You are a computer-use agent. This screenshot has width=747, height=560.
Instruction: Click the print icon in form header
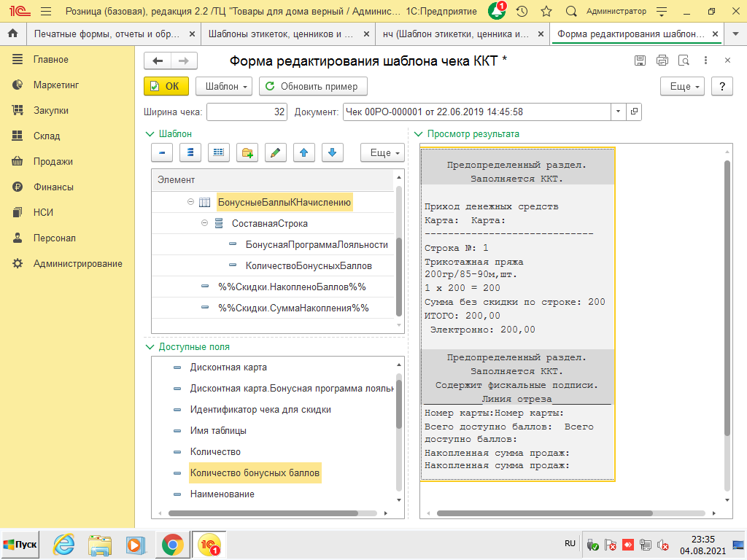coord(662,61)
